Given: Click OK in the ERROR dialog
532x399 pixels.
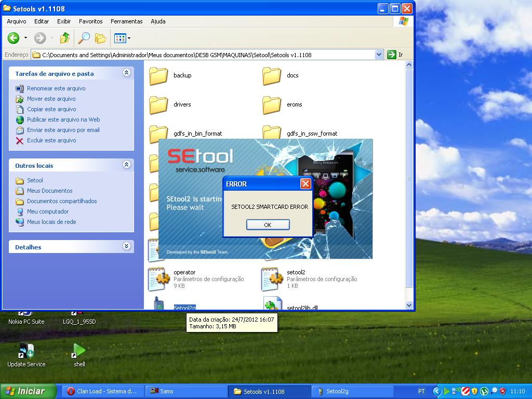Looking at the screenshot, I should click(x=268, y=224).
